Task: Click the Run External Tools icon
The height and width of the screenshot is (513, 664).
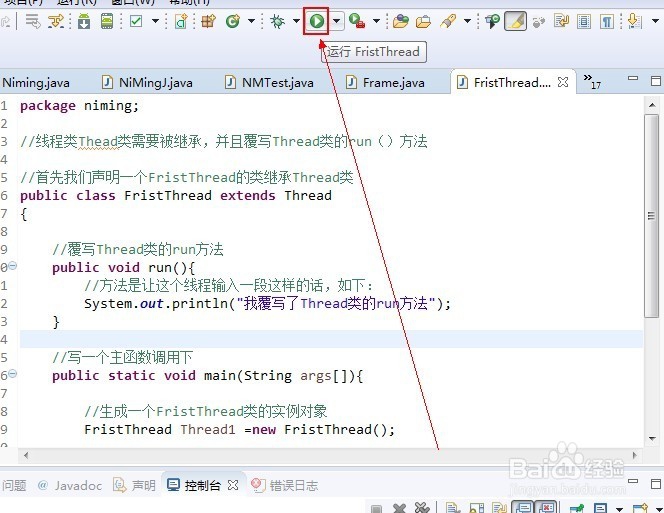Action: point(357,21)
